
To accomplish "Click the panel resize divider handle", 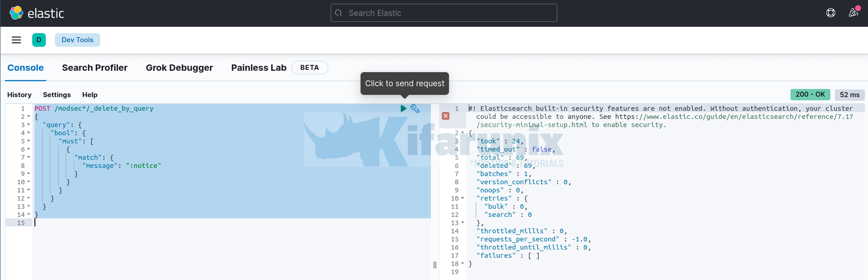I will [x=435, y=265].
